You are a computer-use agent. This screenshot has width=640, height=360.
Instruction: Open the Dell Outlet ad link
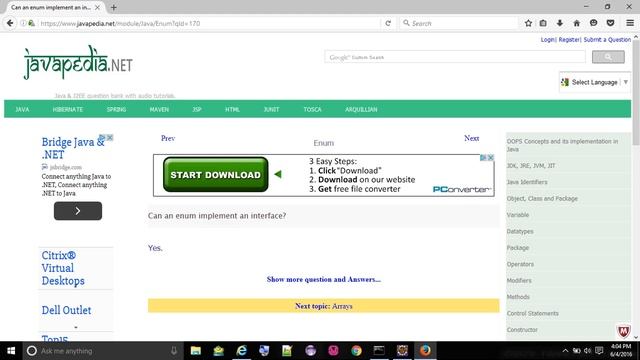pos(66,310)
